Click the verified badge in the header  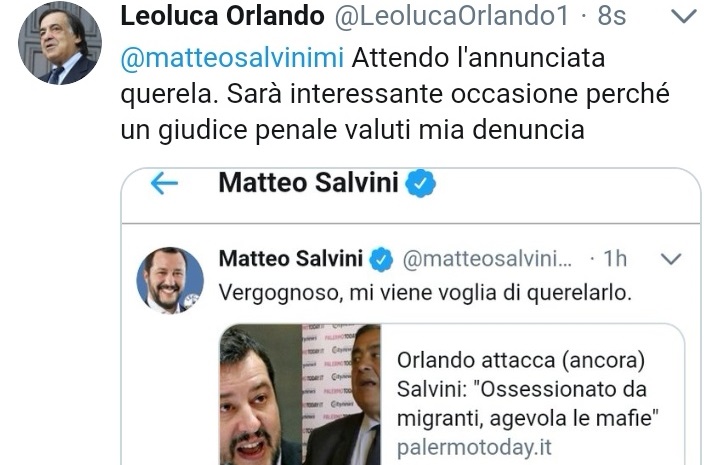click(420, 183)
